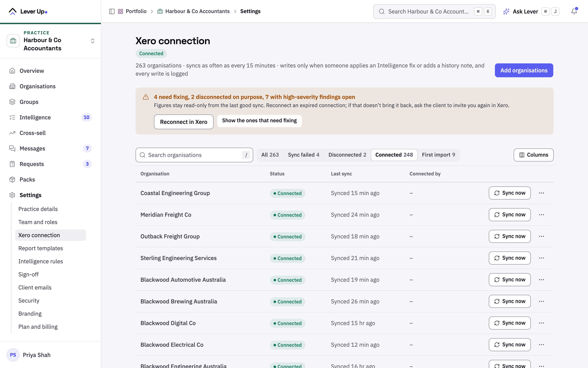This screenshot has width=588, height=368.
Task: Sort by the Last sync column
Action: (341, 174)
